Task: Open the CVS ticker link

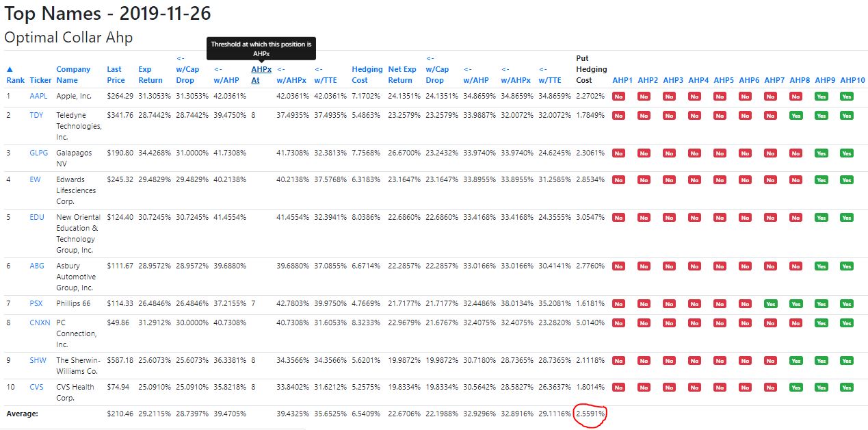Action: click(x=36, y=387)
